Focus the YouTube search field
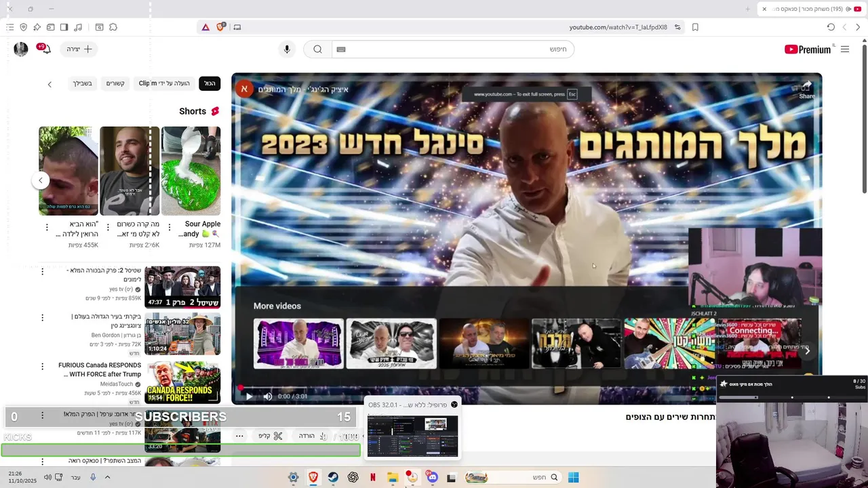The image size is (868, 488). [x=453, y=49]
